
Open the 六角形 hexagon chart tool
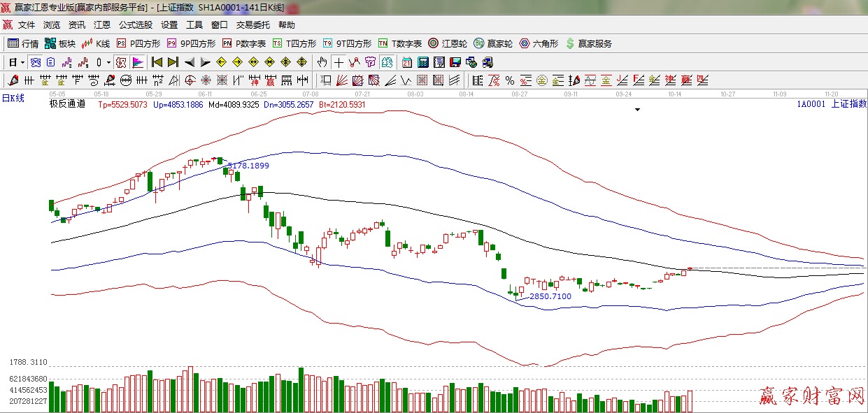pos(539,43)
